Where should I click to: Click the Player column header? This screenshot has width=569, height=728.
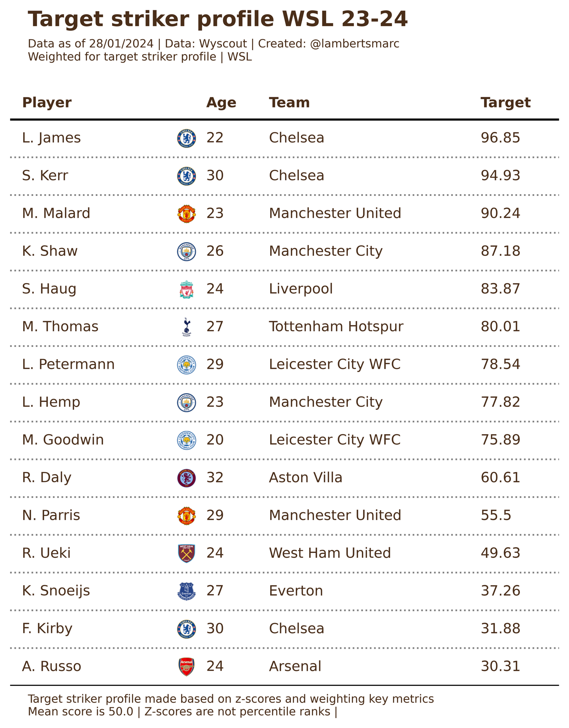pos(47,102)
